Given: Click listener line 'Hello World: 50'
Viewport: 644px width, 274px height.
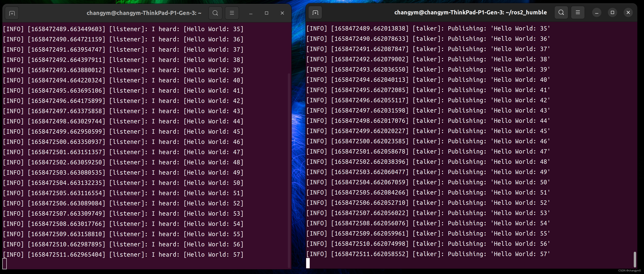Looking at the screenshot, I should pyautogui.click(x=123, y=183).
